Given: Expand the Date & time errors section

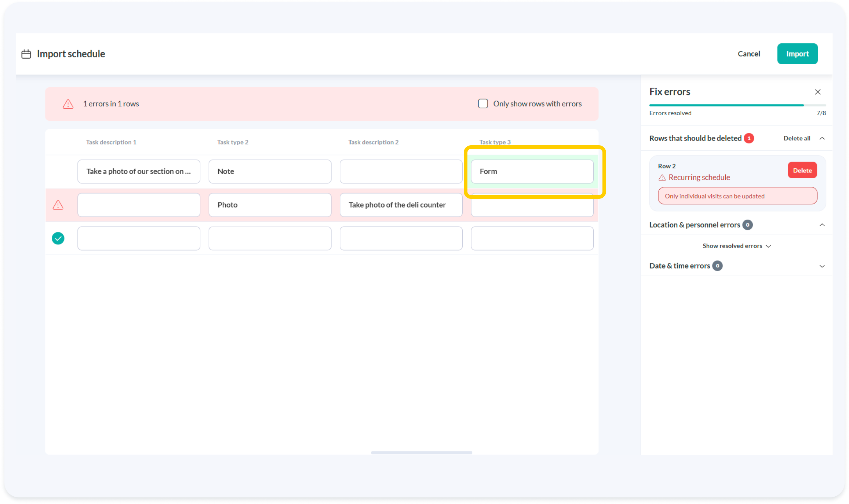Looking at the screenshot, I should coord(822,266).
